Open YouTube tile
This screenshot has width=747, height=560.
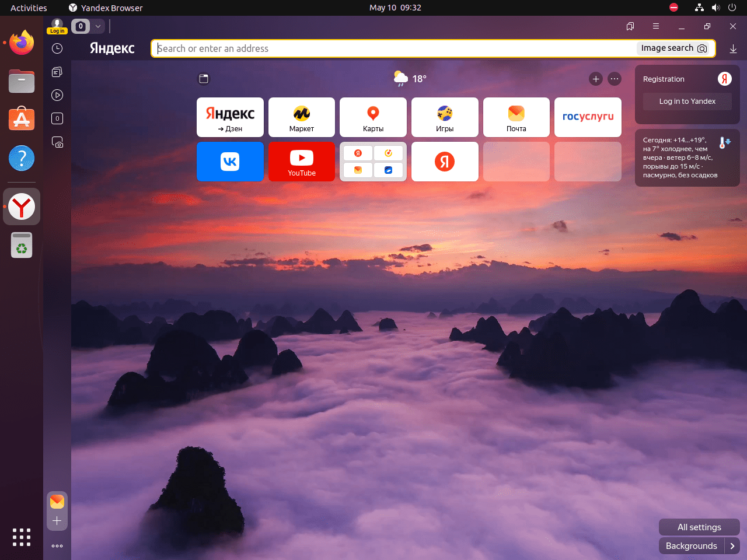[302, 162]
